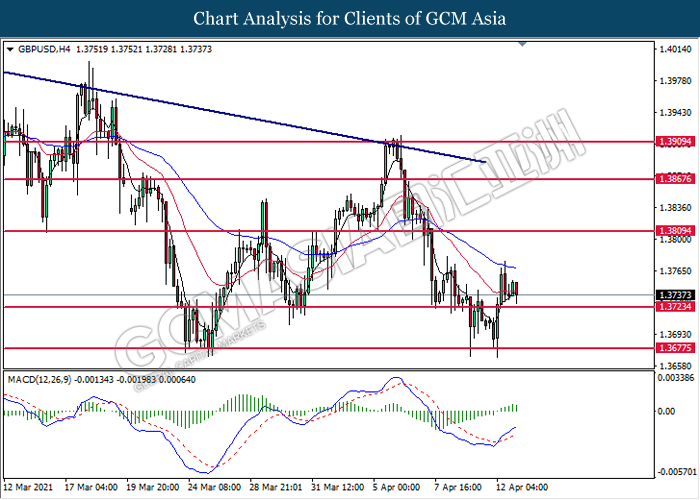Click the GBPUSD,H4 dropdown triangle
Image resolution: width=700 pixels, height=500 pixels.
pyautogui.click(x=11, y=50)
